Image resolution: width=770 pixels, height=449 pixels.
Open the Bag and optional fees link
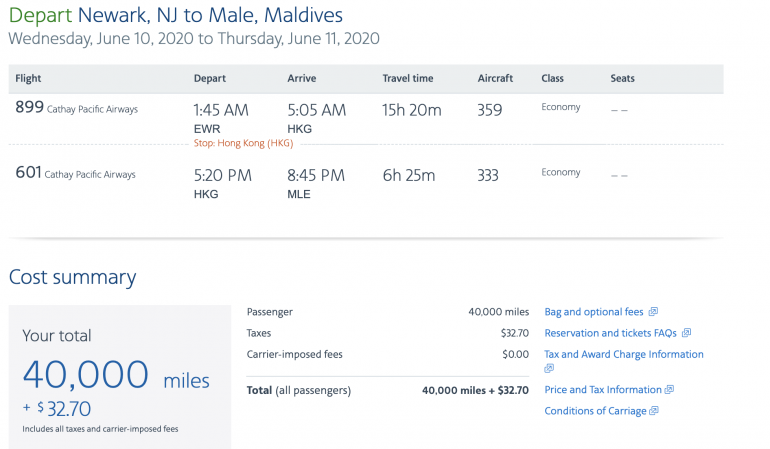coord(595,312)
